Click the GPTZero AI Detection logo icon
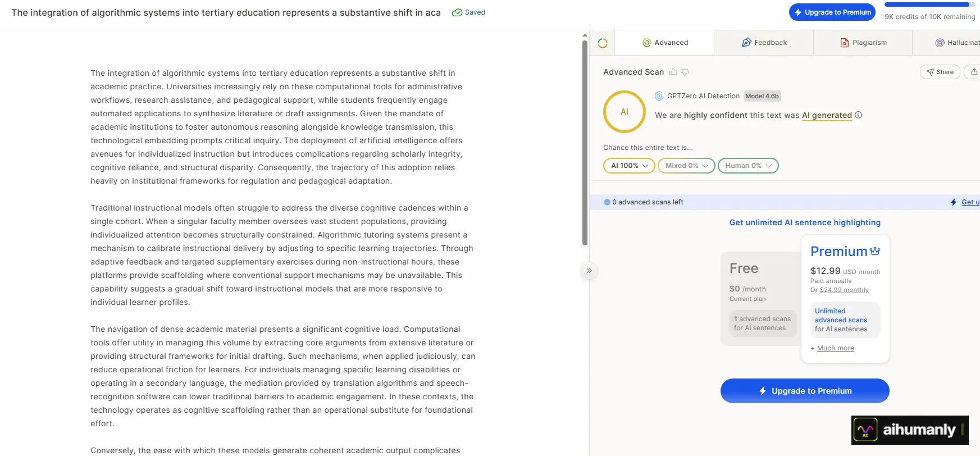Viewport: 980px width, 456px height. click(x=659, y=96)
